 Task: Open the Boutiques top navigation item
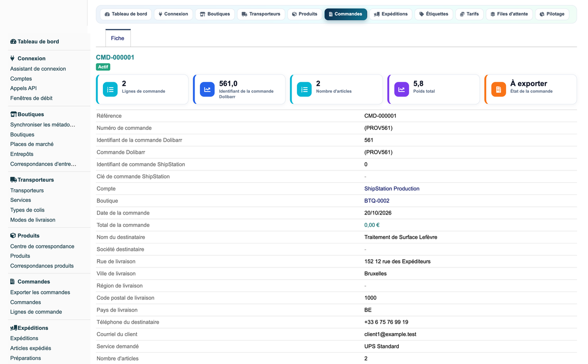215,14
